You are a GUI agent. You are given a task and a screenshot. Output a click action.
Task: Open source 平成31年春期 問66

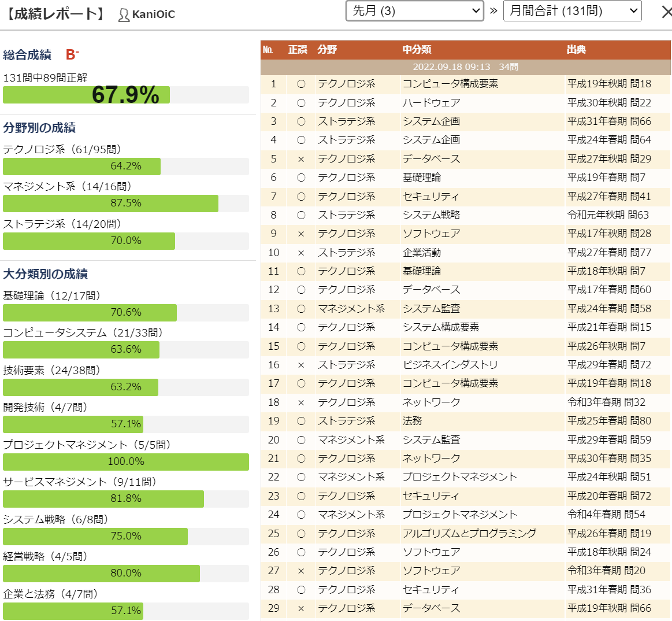(x=609, y=121)
